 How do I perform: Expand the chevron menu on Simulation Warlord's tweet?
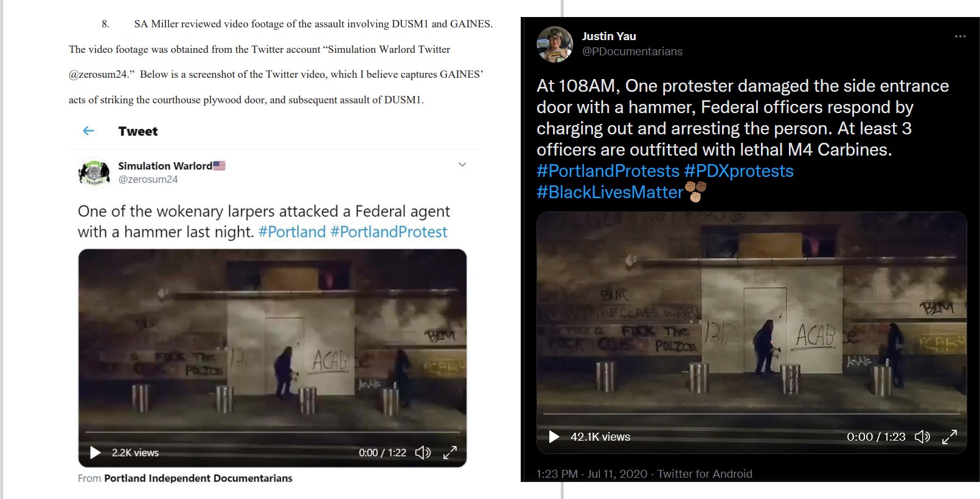[462, 165]
